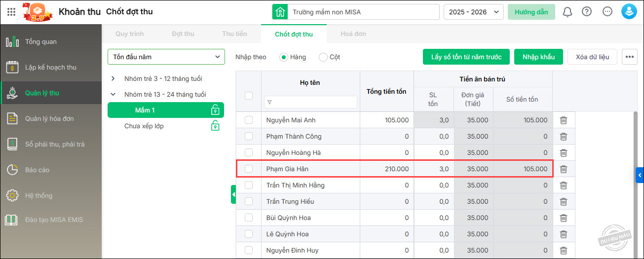Viewport: 644px width, 259px height.
Task: Click the Lấy số tồn từ năm trước button
Action: [466, 57]
